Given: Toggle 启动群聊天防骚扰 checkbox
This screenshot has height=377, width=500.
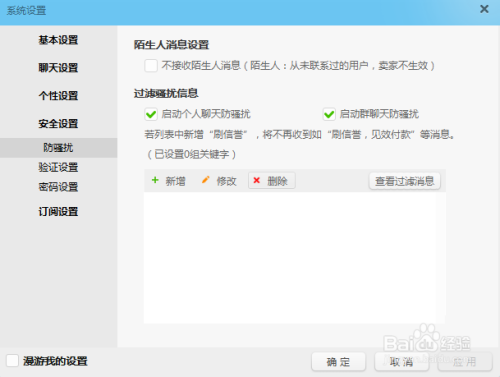Looking at the screenshot, I should pos(329,114).
